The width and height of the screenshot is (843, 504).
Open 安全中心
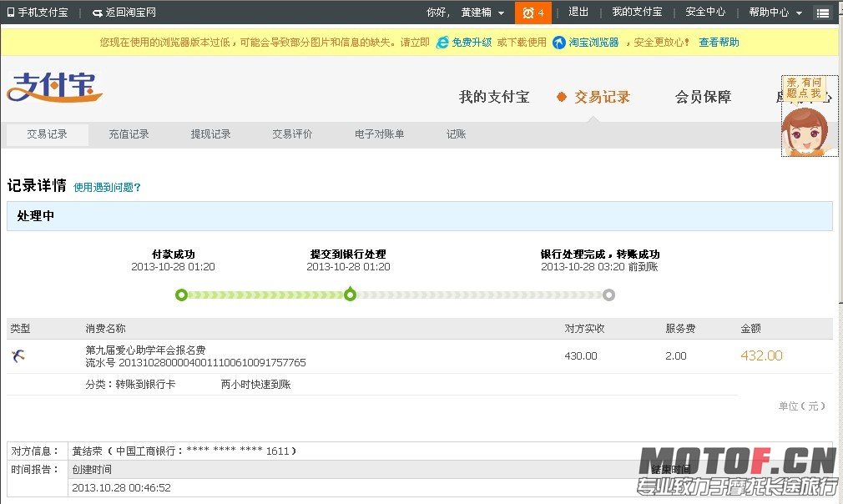click(x=705, y=12)
